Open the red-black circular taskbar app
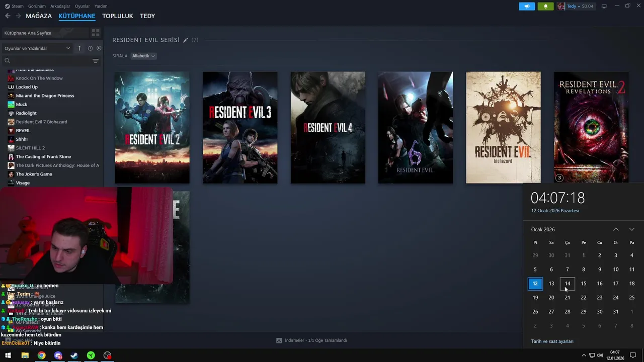This screenshot has height=362, width=644. click(x=107, y=355)
